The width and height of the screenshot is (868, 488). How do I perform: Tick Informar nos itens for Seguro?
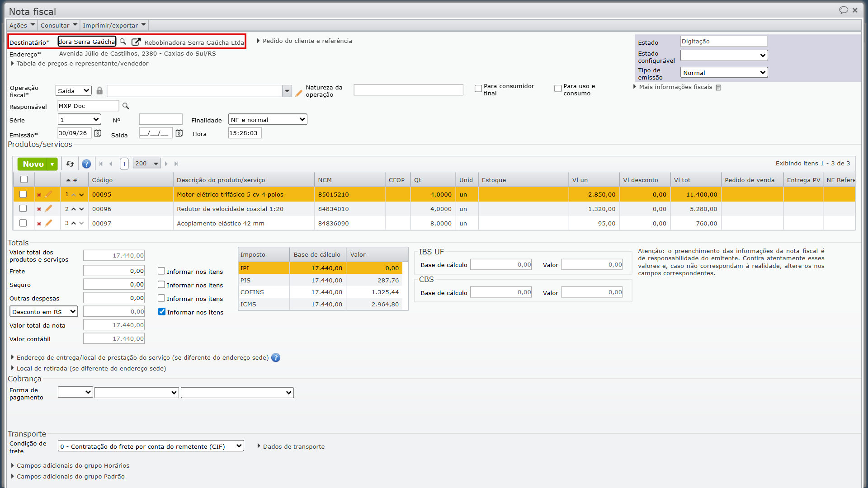[161, 285]
